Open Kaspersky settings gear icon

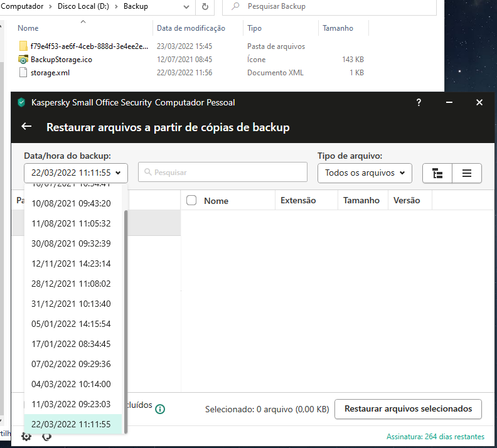click(x=26, y=437)
